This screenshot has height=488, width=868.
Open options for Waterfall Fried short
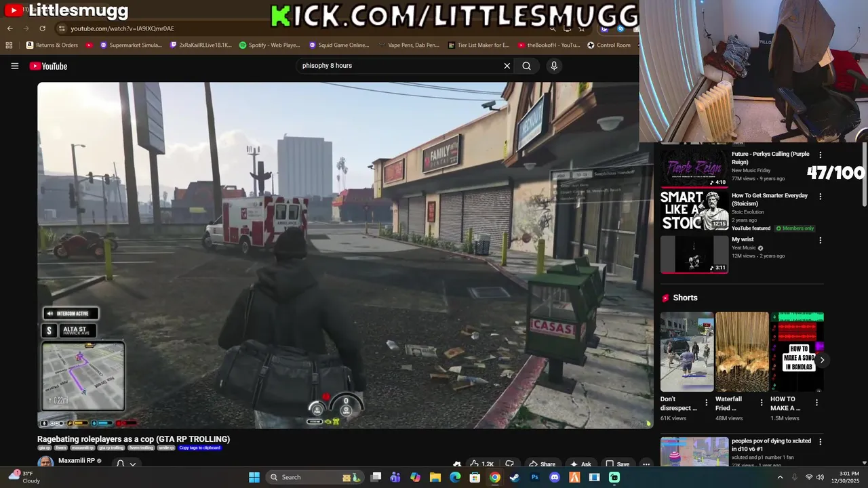pyautogui.click(x=761, y=403)
